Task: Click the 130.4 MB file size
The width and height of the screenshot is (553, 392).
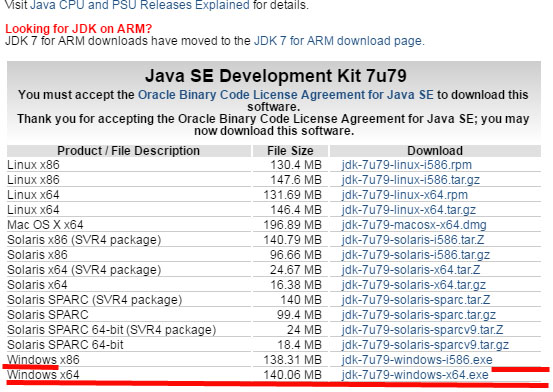Action: (296, 165)
